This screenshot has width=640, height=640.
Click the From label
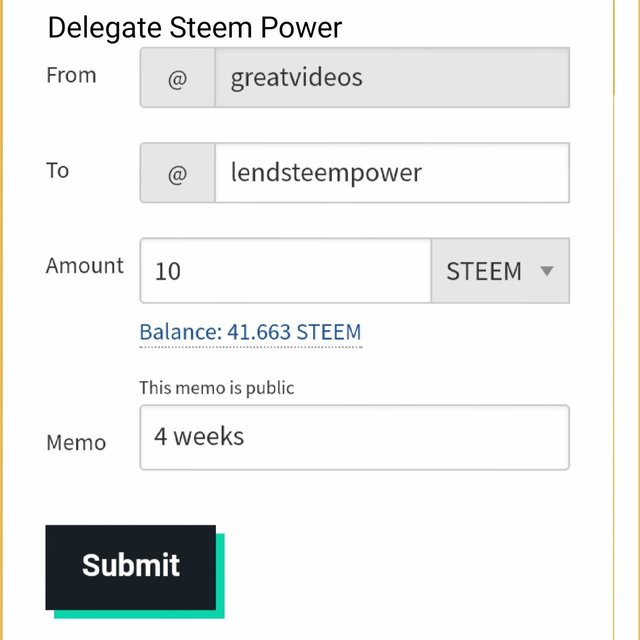point(71,76)
